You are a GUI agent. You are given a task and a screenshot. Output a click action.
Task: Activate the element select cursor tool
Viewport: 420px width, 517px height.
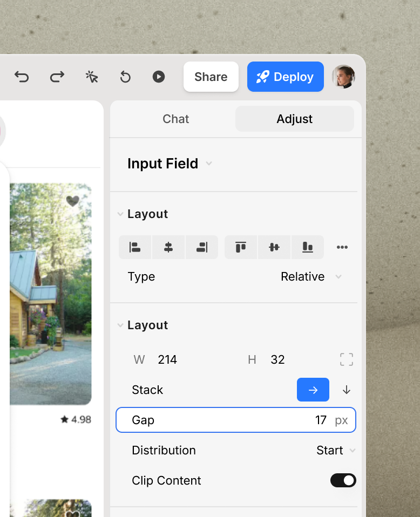[92, 77]
